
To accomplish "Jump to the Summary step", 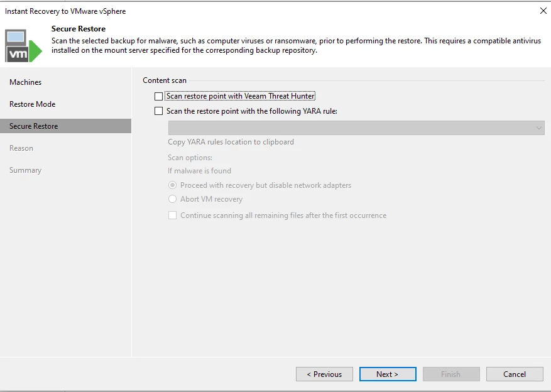I will (26, 170).
